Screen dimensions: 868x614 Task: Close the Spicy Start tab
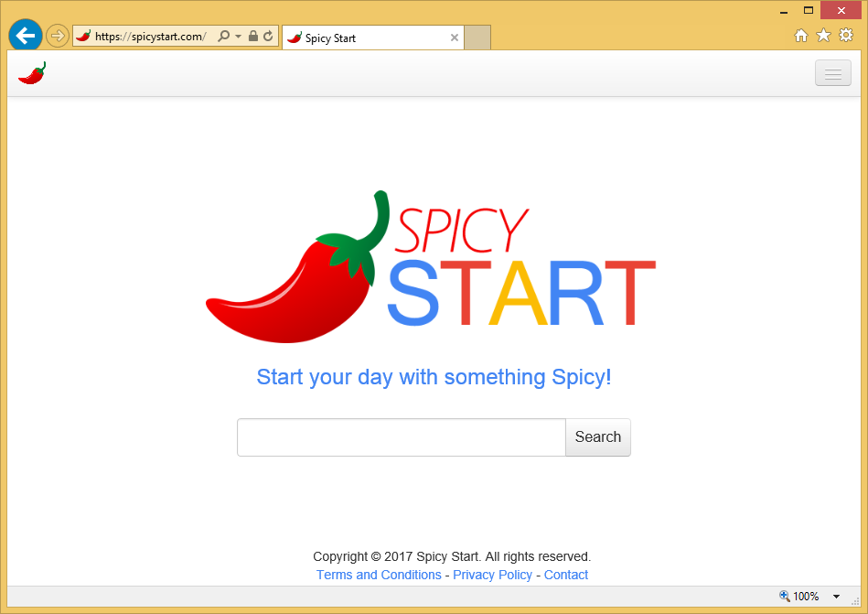tap(455, 38)
